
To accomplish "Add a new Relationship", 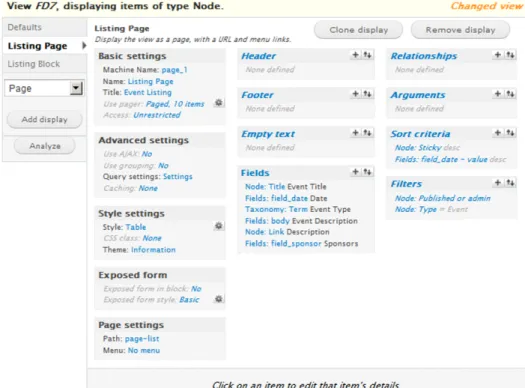I will click(498, 55).
